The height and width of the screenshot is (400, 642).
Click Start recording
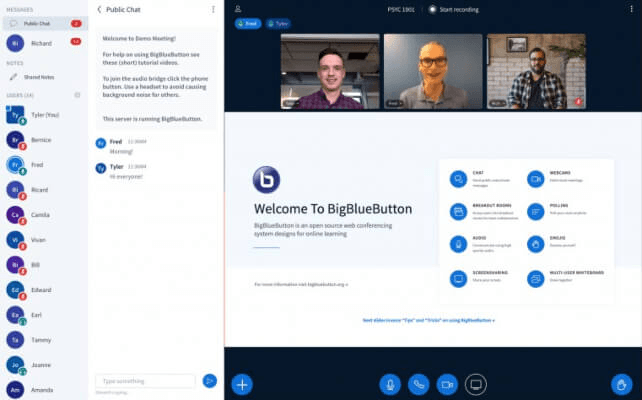point(457,9)
